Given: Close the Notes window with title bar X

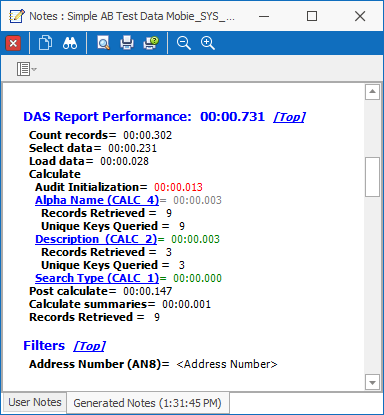Looking at the screenshot, I should pos(360,16).
